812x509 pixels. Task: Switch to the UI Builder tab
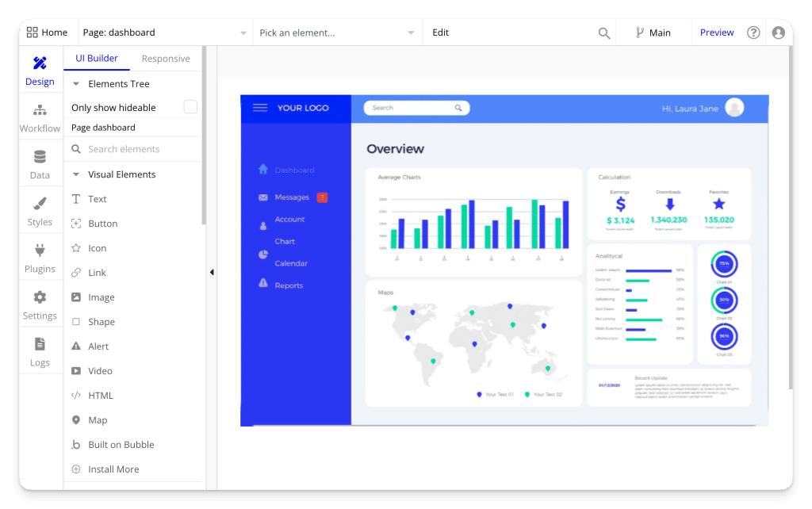(x=97, y=59)
